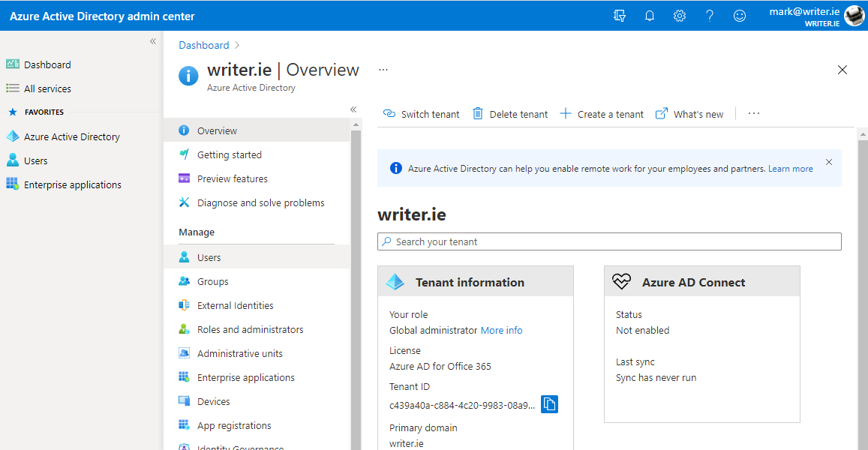The image size is (868, 450).
Task: Click the Getting started icon
Action: tap(185, 154)
